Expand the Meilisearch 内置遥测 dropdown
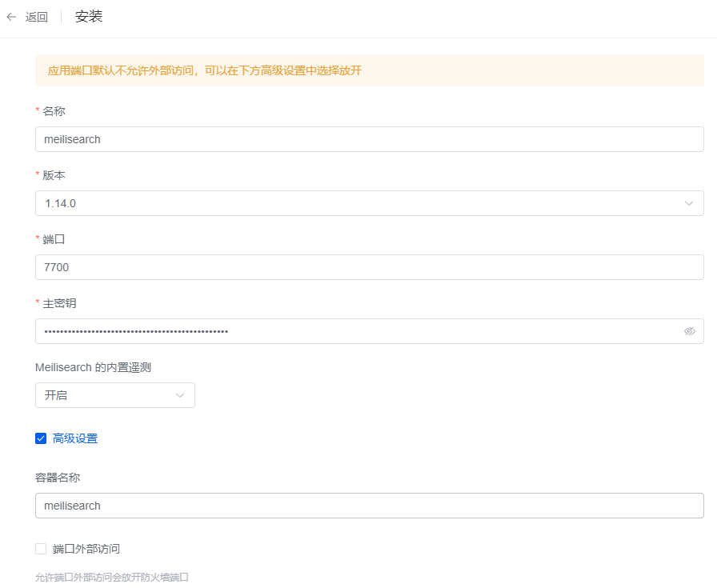717x588 pixels. (x=114, y=395)
